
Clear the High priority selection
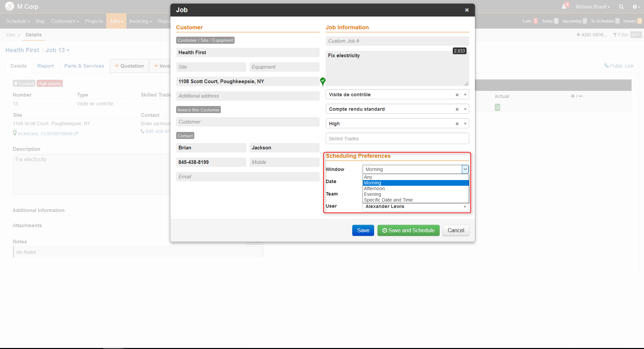(x=457, y=124)
